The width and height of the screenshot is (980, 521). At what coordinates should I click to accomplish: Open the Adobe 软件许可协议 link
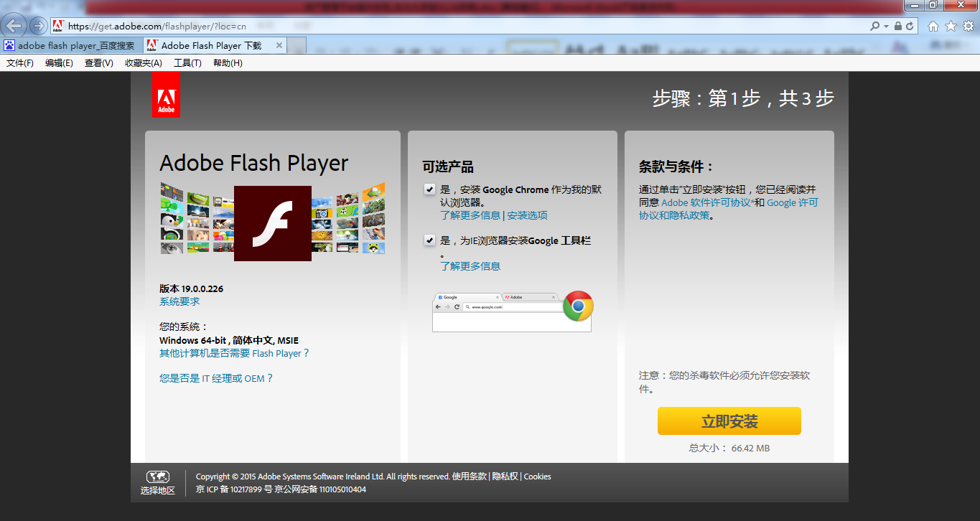point(706,202)
